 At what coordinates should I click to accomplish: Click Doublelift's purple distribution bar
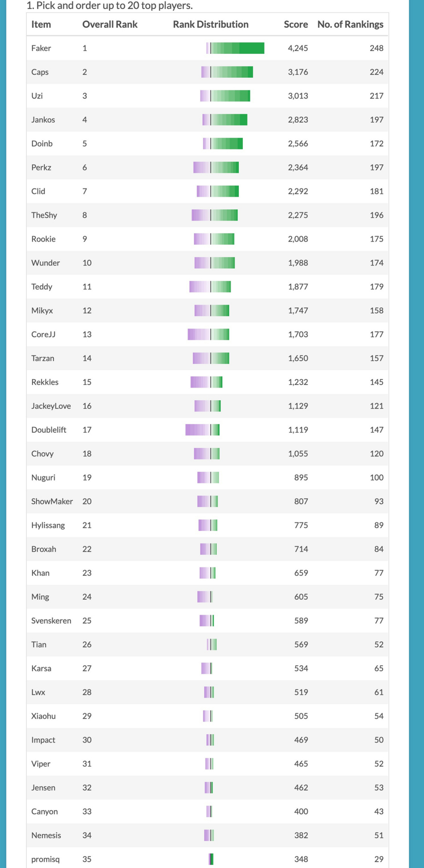coord(198,430)
